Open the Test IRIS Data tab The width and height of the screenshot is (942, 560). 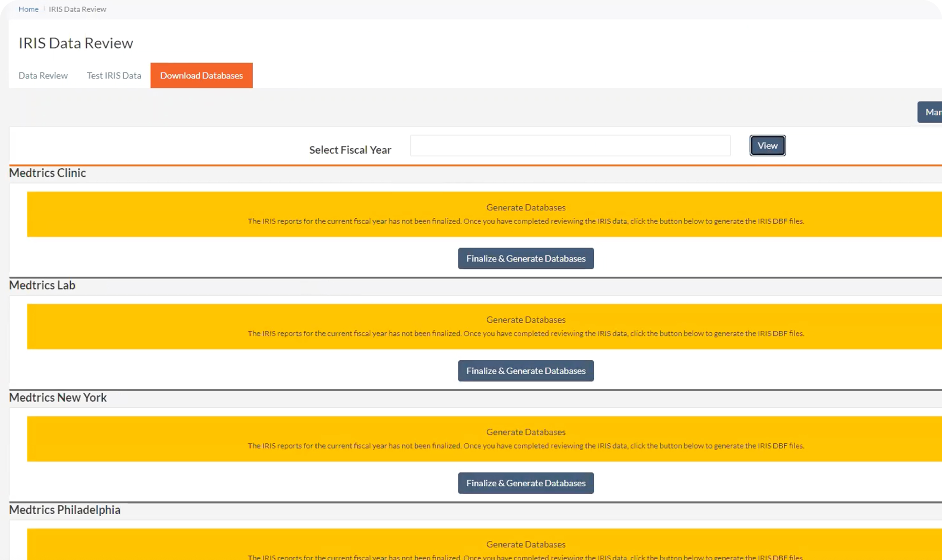pyautogui.click(x=114, y=75)
